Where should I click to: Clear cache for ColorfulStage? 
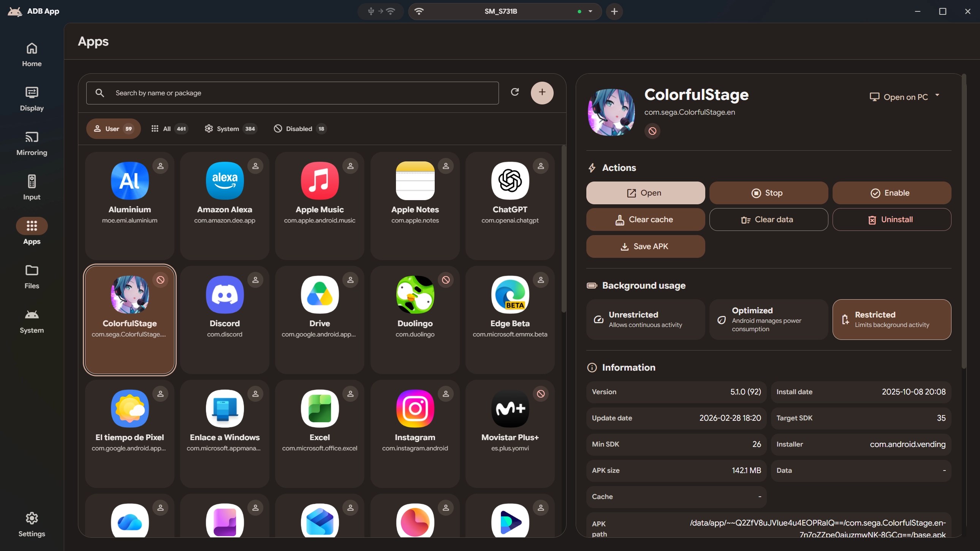tap(645, 219)
